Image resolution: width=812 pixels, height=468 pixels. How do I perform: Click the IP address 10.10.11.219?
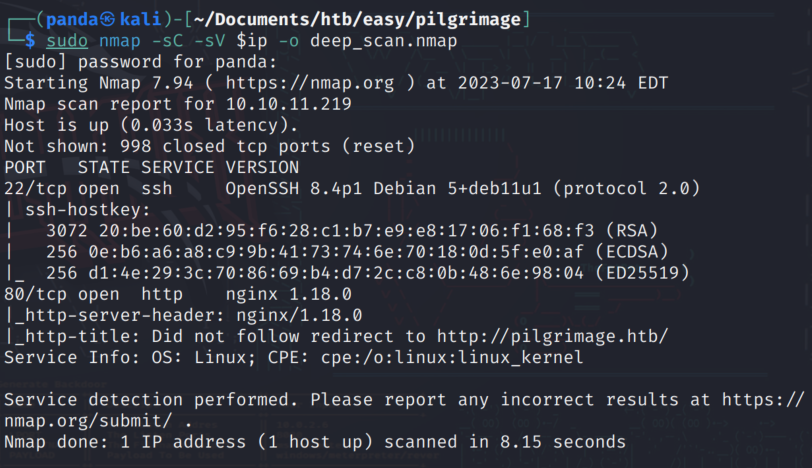click(288, 104)
